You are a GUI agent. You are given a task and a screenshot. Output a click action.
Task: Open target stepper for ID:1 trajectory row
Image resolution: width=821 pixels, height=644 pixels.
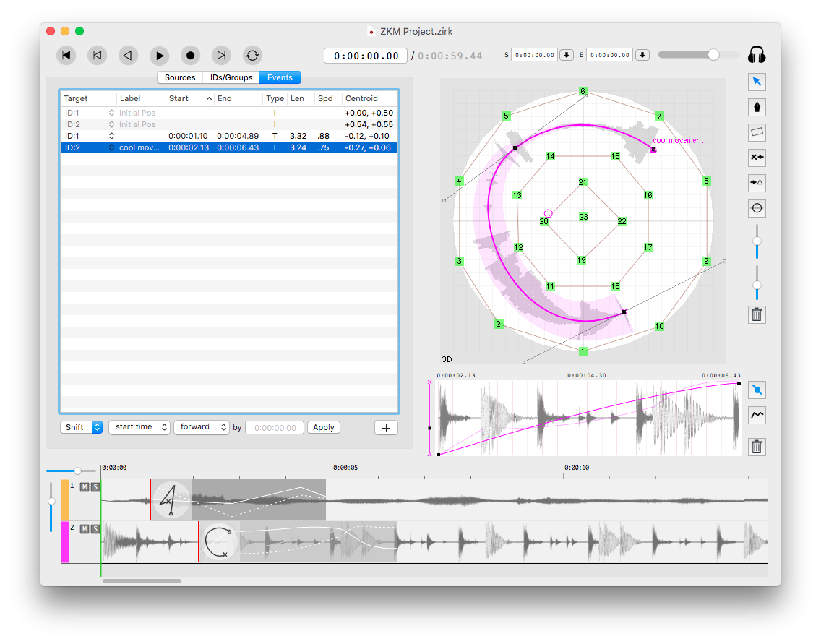click(x=111, y=136)
